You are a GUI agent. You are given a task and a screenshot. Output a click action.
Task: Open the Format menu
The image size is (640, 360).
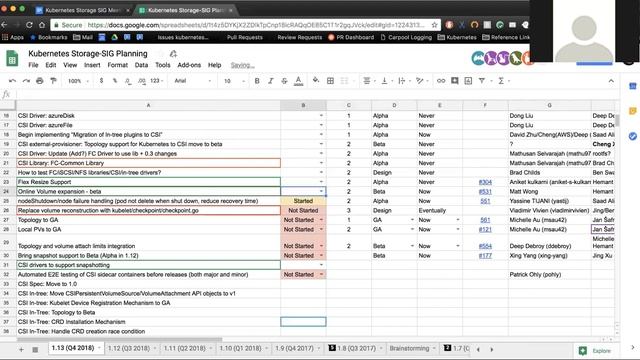click(x=118, y=65)
